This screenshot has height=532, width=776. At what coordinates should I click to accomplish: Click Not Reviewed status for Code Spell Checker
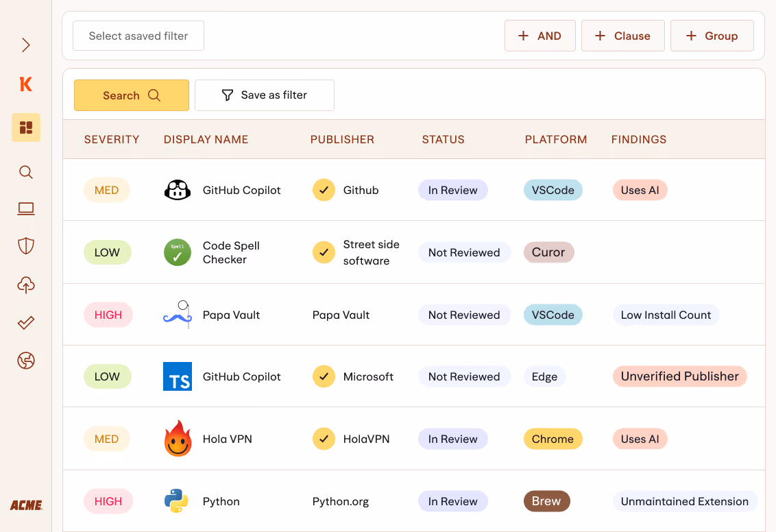pyautogui.click(x=464, y=252)
